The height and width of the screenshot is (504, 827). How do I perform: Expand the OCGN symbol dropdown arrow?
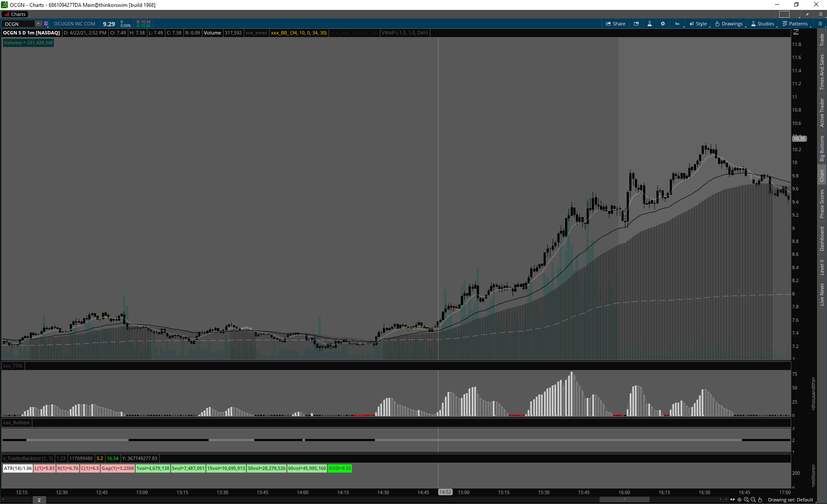tap(38, 24)
